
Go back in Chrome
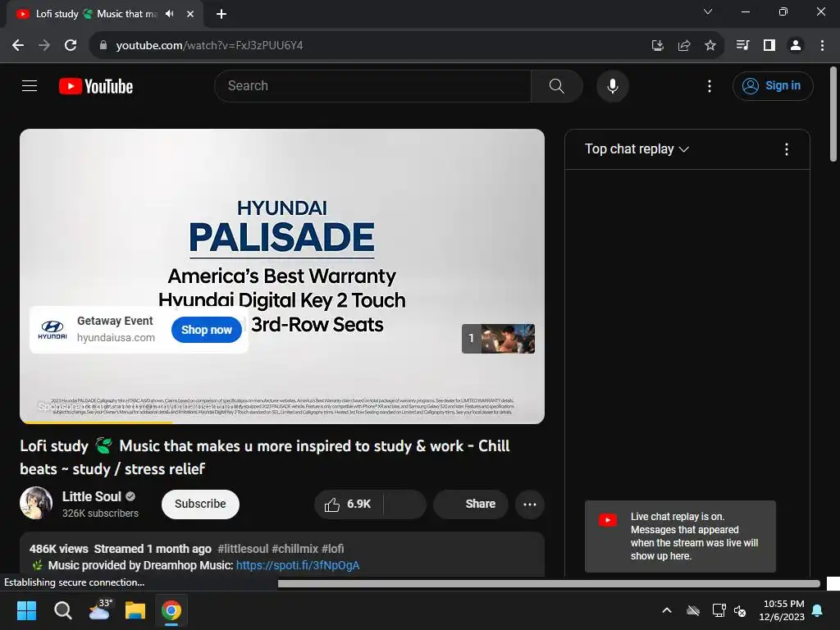pos(18,45)
